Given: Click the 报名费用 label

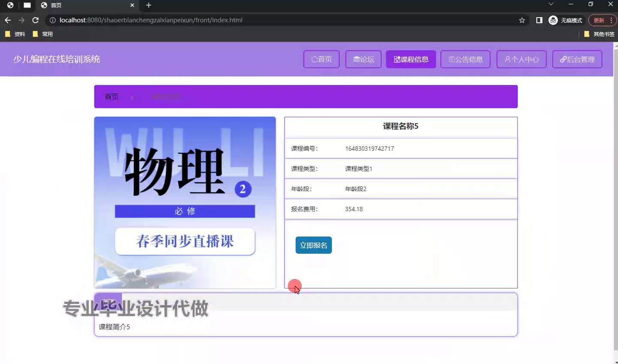Looking at the screenshot, I should pyautogui.click(x=304, y=209).
